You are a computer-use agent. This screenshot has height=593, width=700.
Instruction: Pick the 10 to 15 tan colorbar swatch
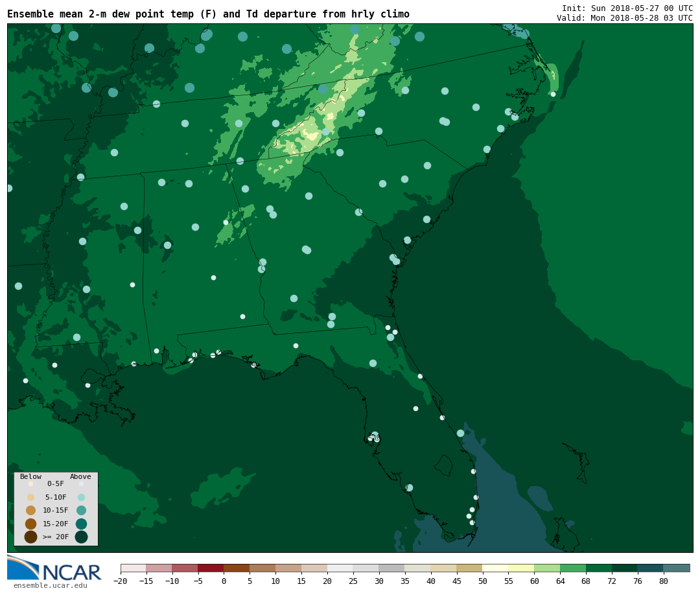tap(288, 568)
